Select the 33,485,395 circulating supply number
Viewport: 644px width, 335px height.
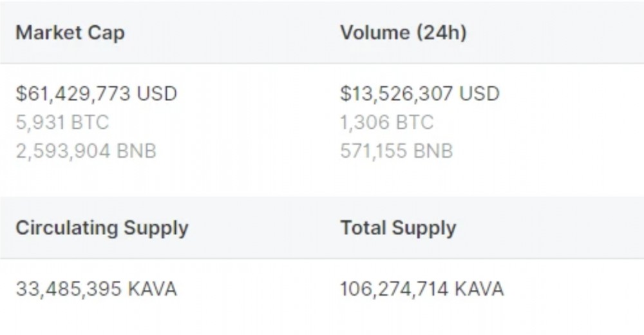point(69,289)
